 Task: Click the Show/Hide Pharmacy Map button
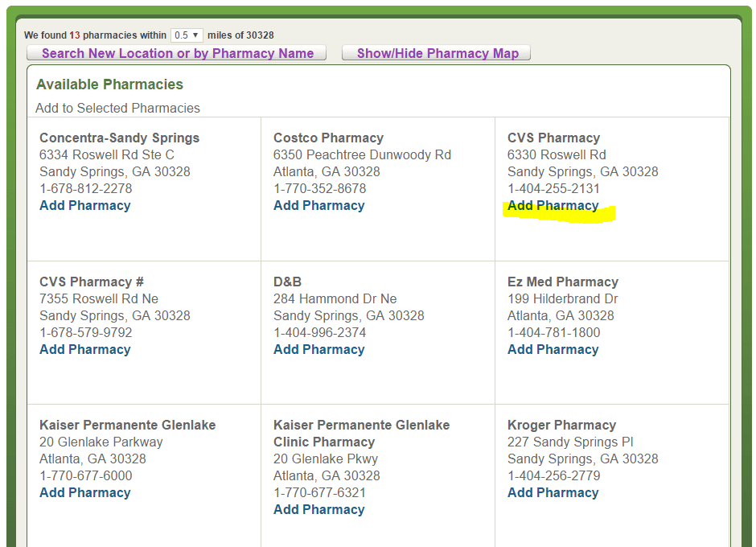(436, 52)
